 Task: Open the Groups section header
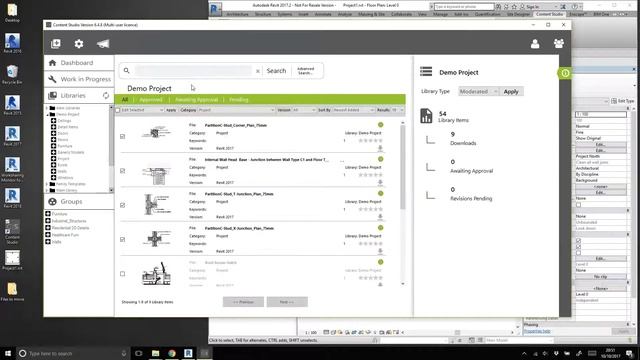tap(79, 202)
